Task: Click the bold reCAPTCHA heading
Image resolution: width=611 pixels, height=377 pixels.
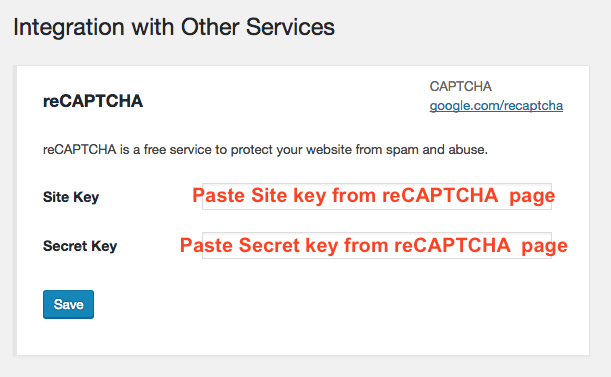Action: coord(93,101)
